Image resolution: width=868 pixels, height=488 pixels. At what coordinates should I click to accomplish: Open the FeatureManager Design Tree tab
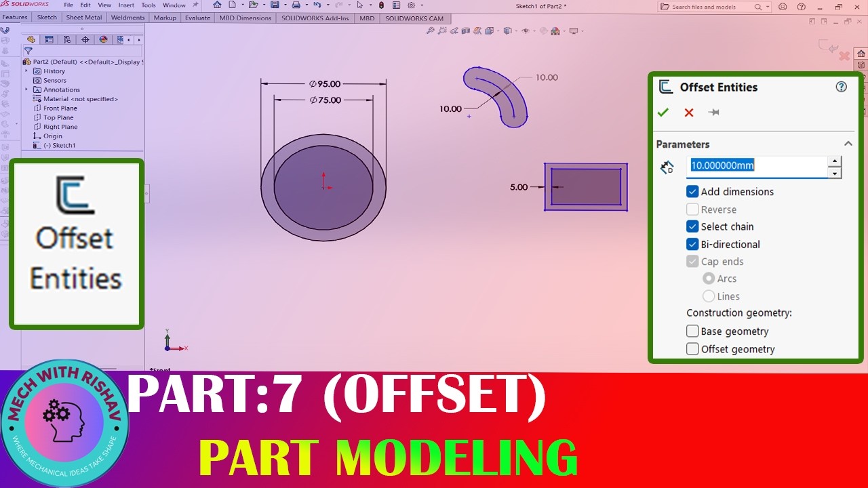click(x=31, y=39)
